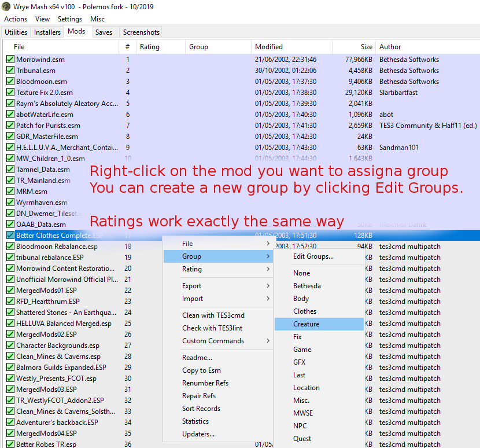
Task: Uncheck Patch for Purists.esm checkbox
Action: point(10,126)
